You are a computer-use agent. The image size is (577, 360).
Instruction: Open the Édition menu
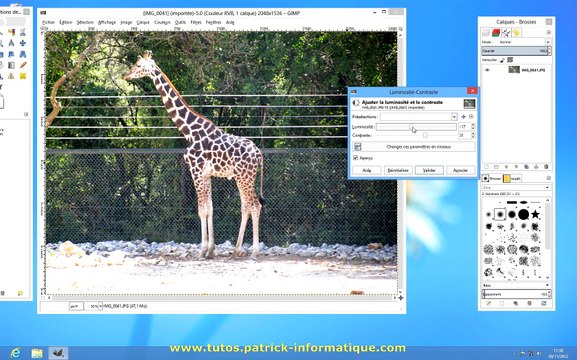click(x=66, y=22)
